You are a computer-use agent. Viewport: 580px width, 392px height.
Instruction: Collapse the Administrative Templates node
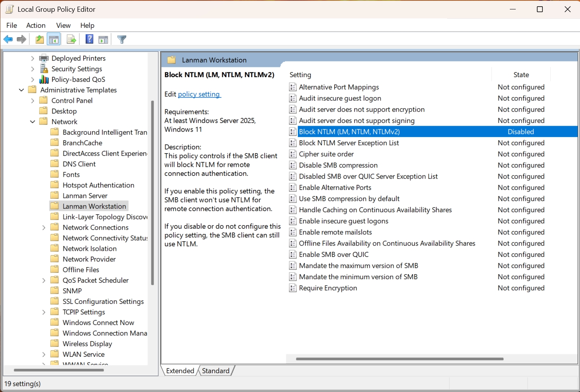(22, 90)
